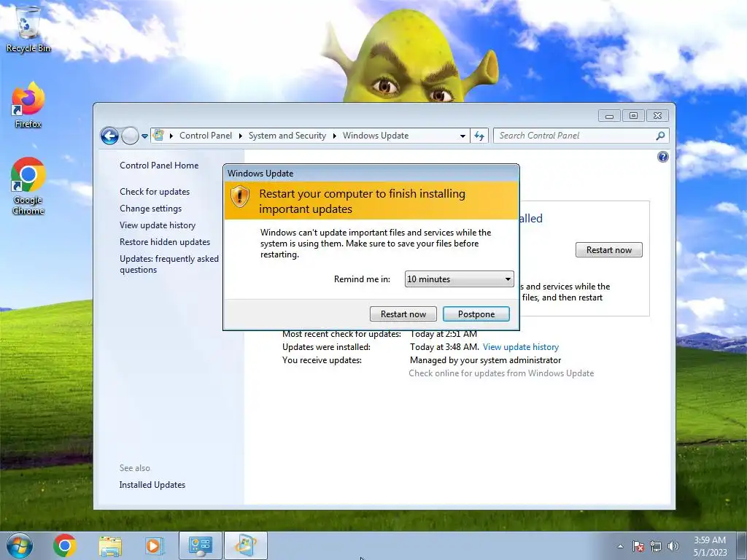Click View update history beside install time

click(521, 347)
